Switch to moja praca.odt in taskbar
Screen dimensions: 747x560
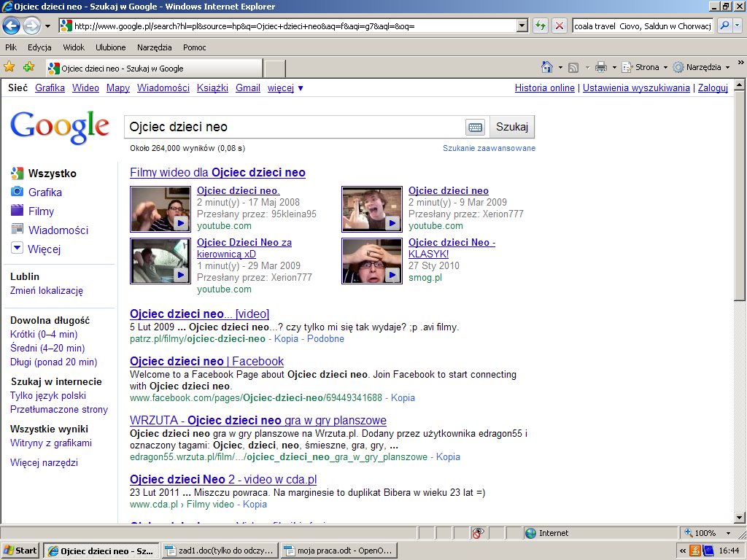click(x=337, y=551)
